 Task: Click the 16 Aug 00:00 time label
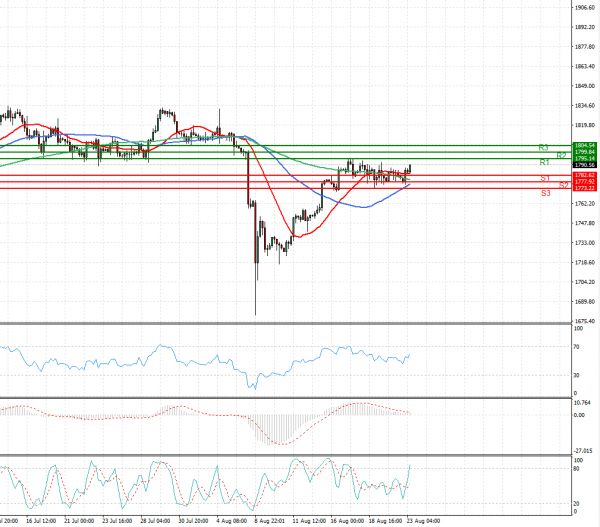(347, 521)
